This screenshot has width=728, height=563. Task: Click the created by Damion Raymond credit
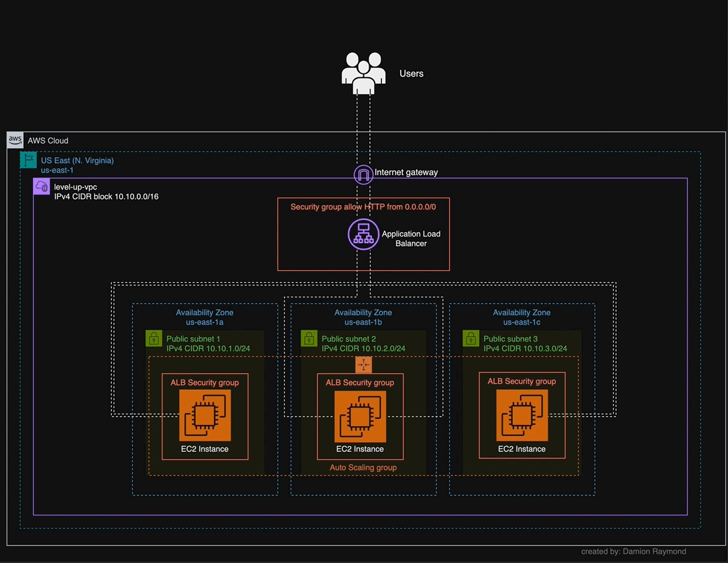tap(634, 551)
